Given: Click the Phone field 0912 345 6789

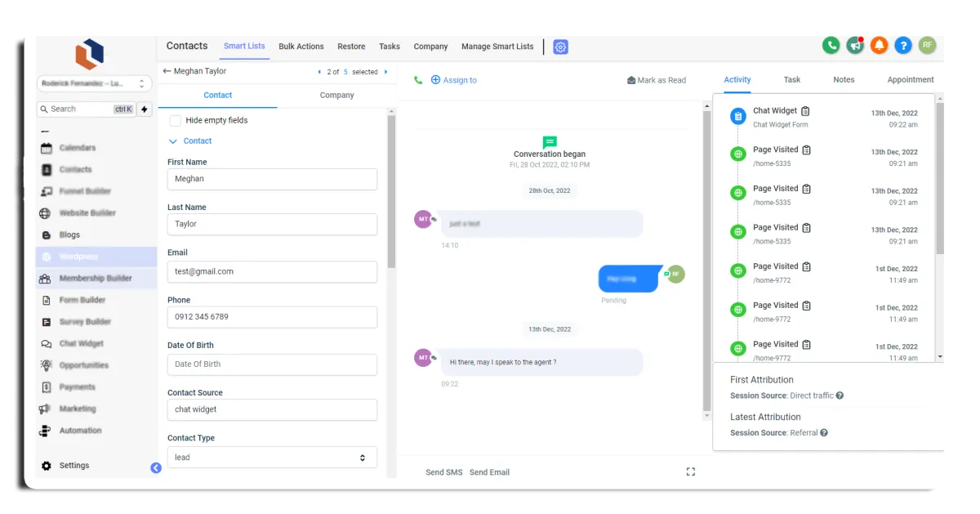Looking at the screenshot, I should pos(272,317).
